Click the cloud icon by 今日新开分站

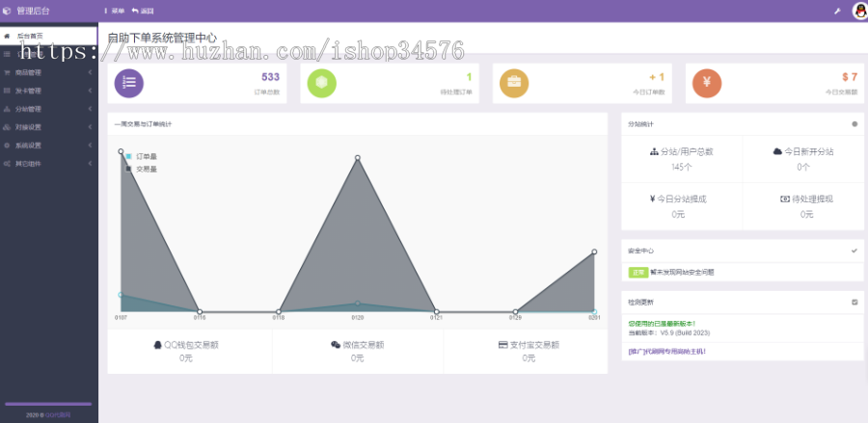(777, 152)
